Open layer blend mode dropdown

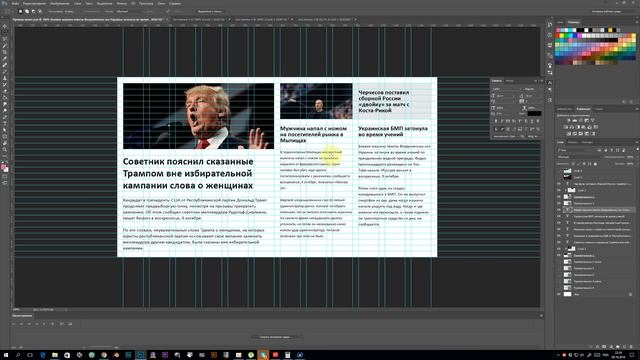coord(579,157)
